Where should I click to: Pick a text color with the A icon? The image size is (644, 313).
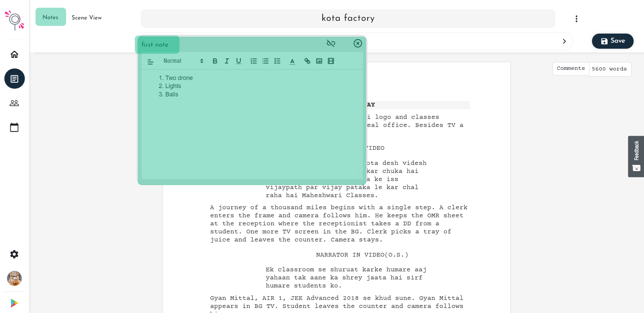[x=292, y=61]
